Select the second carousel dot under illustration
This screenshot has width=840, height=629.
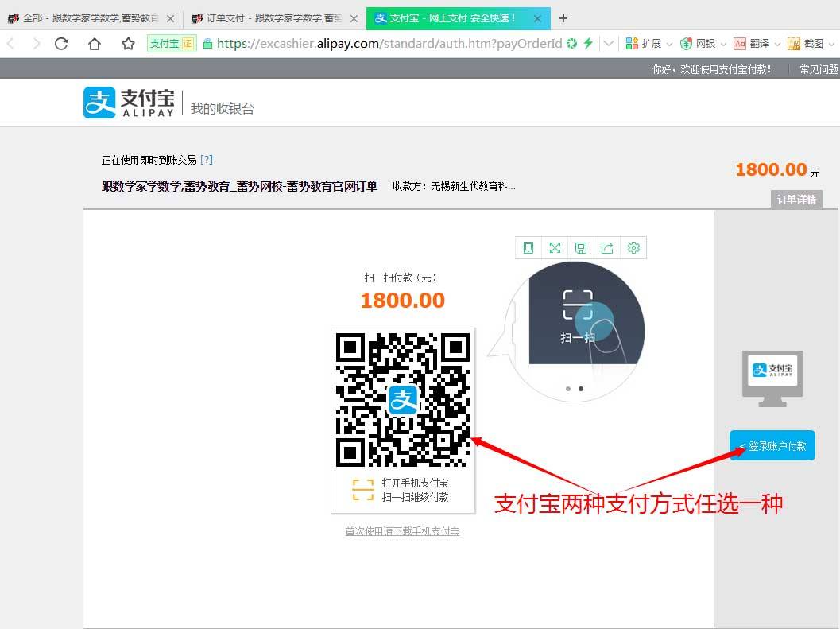[x=581, y=389]
